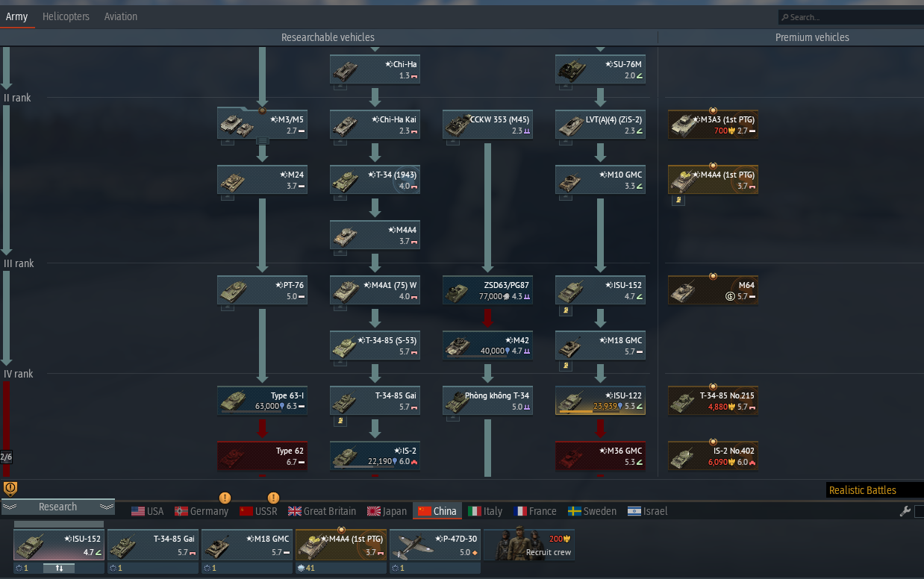
Task: Switch to the Army tab
Action: point(16,16)
